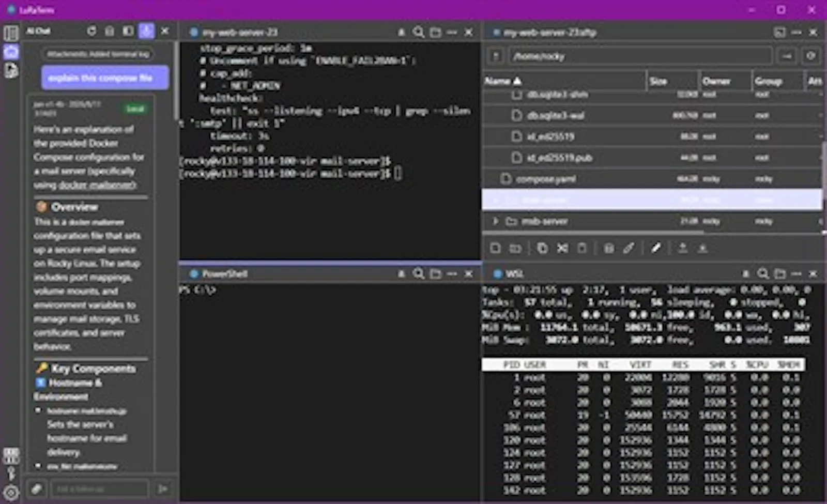Click go arrow next to path field
827x504 pixels.
(x=787, y=56)
